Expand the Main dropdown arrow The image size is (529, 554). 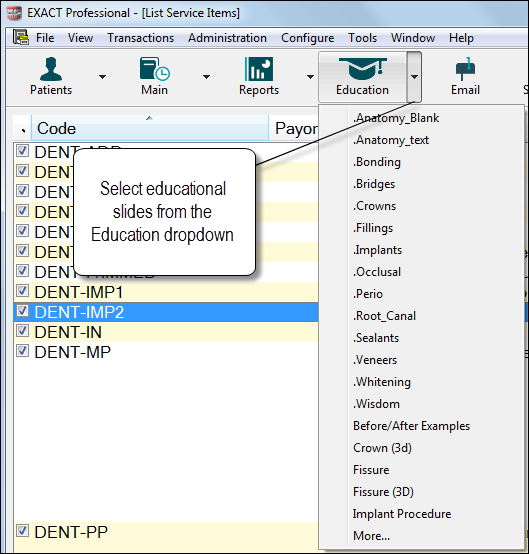[206, 77]
